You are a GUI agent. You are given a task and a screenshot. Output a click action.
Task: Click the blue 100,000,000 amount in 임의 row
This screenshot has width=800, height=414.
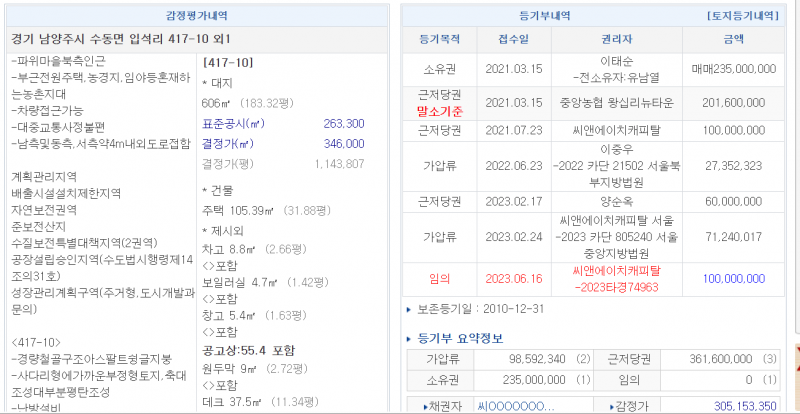tap(733, 279)
